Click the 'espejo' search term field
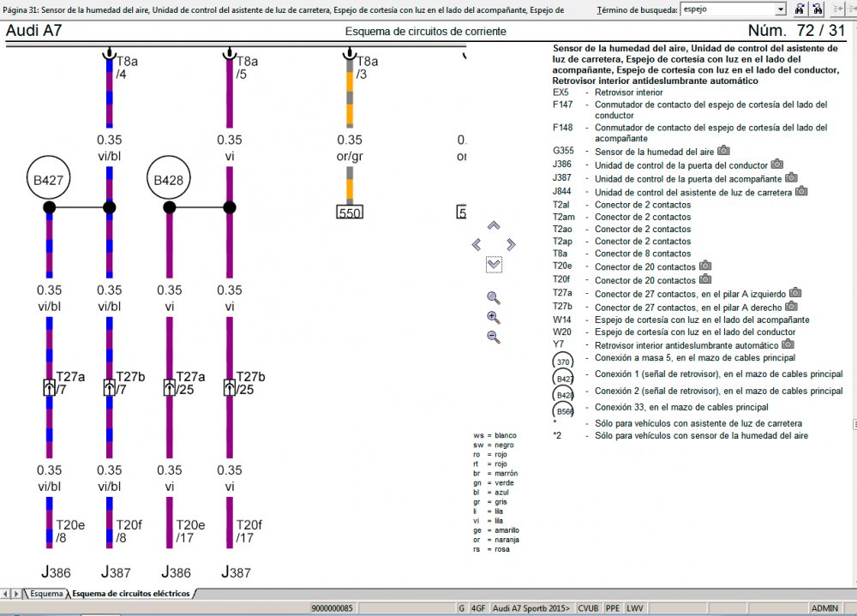 (x=728, y=9)
